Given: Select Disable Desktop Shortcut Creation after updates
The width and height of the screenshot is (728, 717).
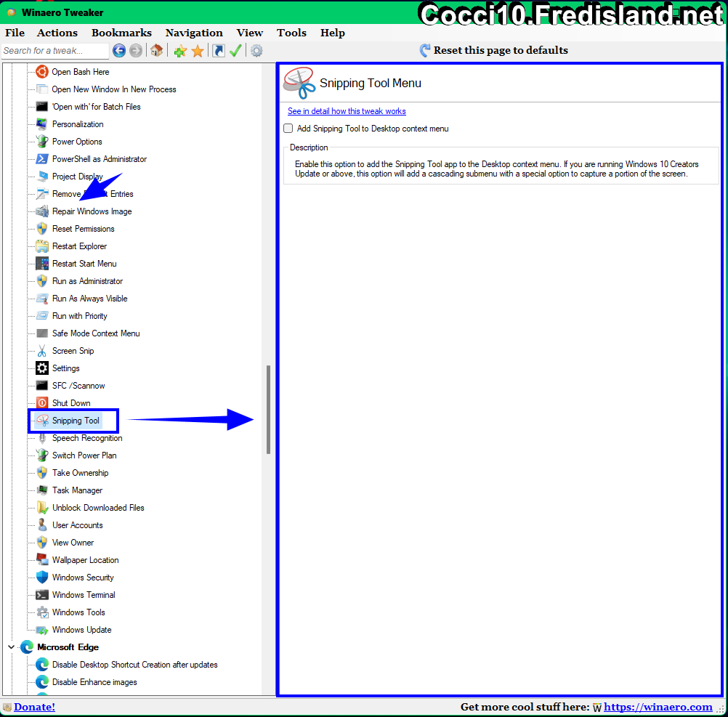Looking at the screenshot, I should pos(134,665).
